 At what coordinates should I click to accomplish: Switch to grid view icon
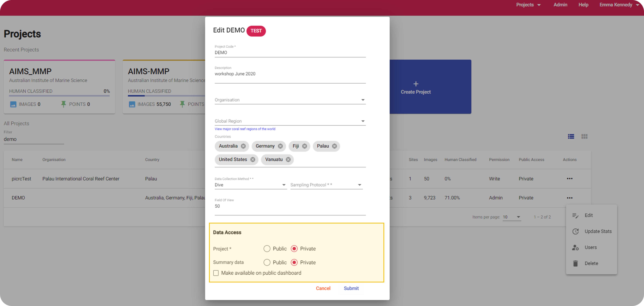pyautogui.click(x=584, y=136)
